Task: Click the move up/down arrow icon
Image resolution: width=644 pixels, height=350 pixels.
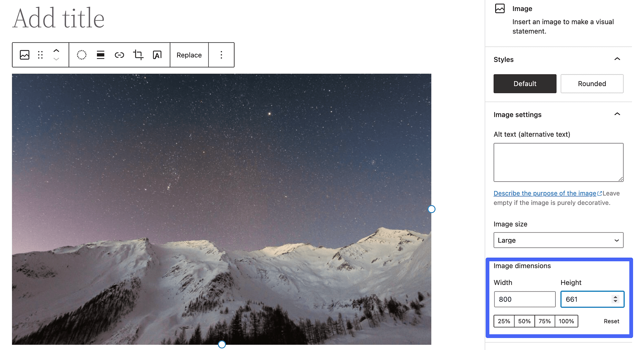Action: point(56,55)
